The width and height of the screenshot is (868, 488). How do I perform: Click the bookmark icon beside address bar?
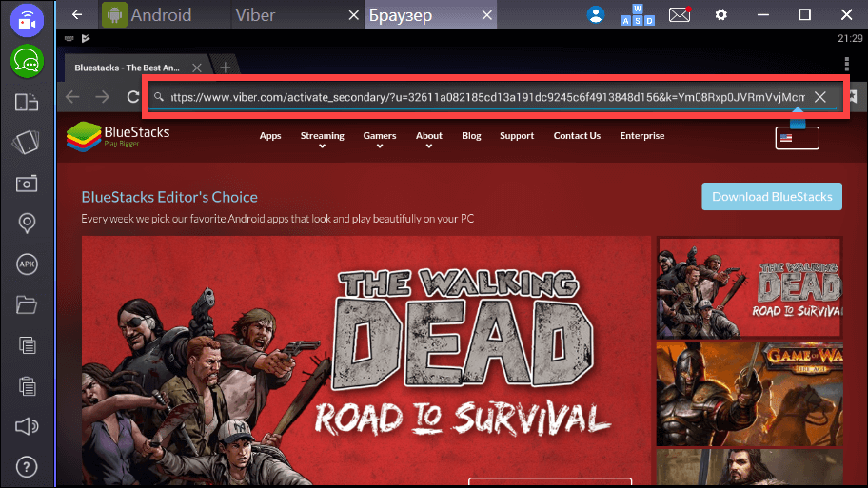854,97
